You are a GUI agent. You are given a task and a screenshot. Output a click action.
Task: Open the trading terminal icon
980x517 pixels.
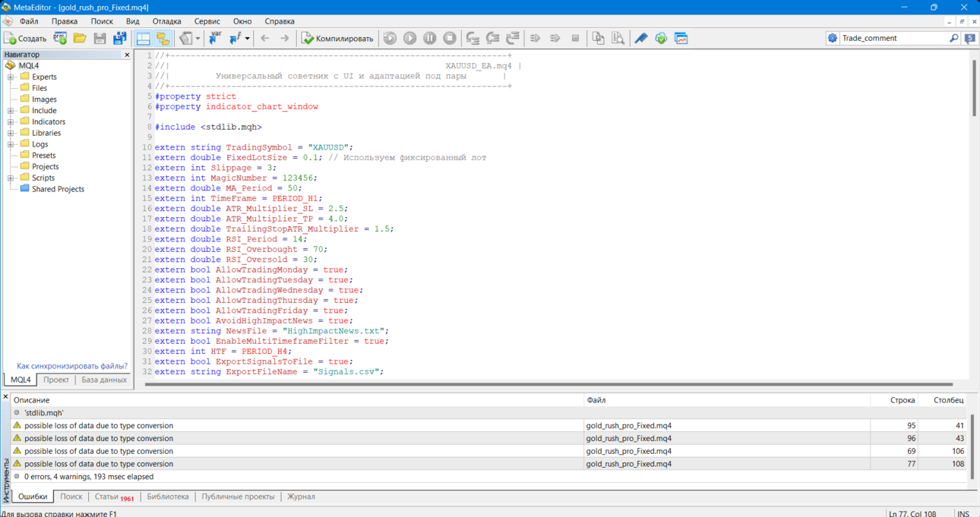tap(681, 38)
